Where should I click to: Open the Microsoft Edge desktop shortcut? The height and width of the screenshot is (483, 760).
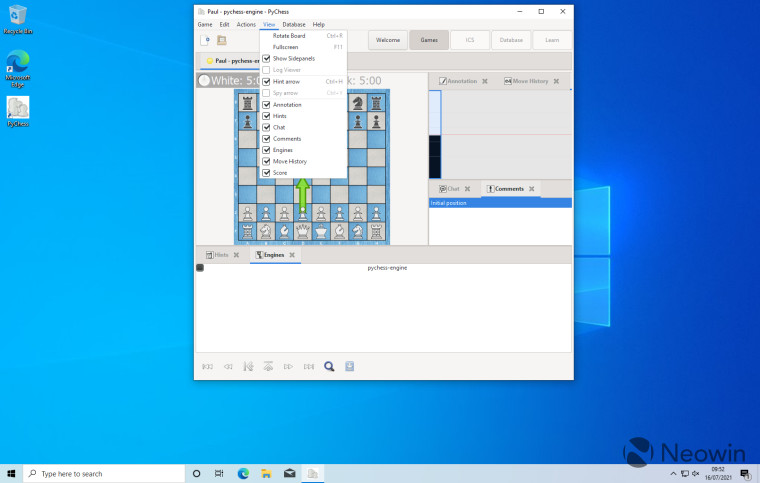pos(18,68)
